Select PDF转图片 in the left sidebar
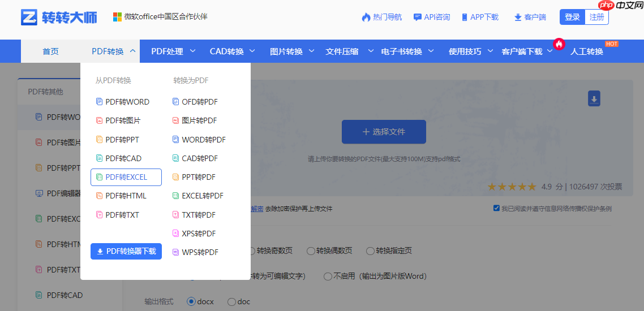 point(63,142)
